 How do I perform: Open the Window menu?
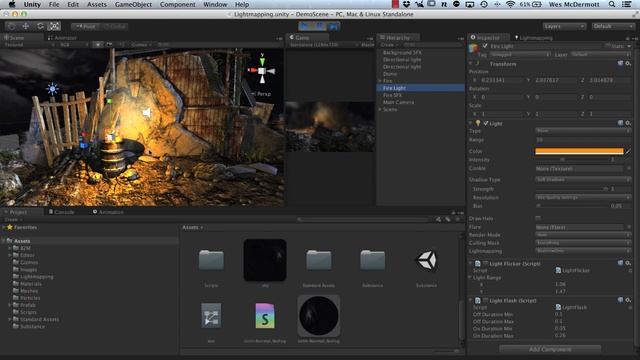click(x=215, y=4)
